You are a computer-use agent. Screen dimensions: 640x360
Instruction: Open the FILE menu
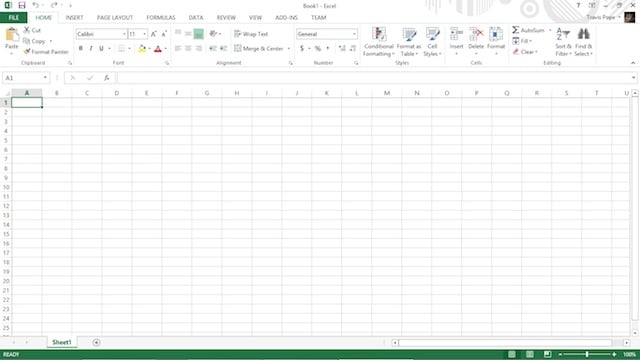[13, 18]
